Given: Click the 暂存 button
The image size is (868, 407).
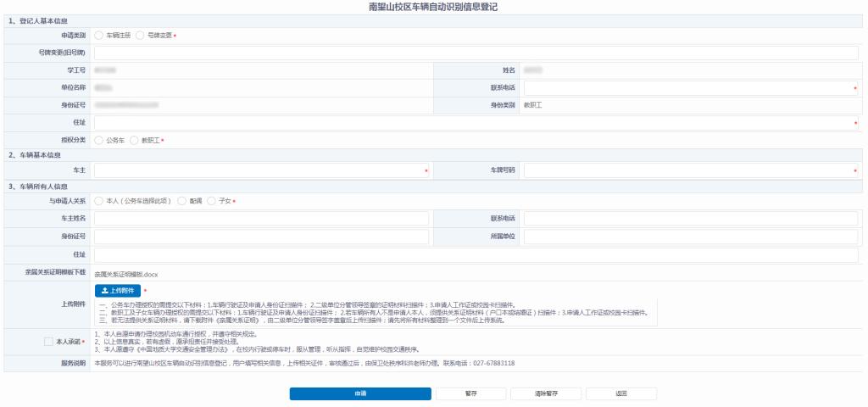Looking at the screenshot, I should pos(470,394).
